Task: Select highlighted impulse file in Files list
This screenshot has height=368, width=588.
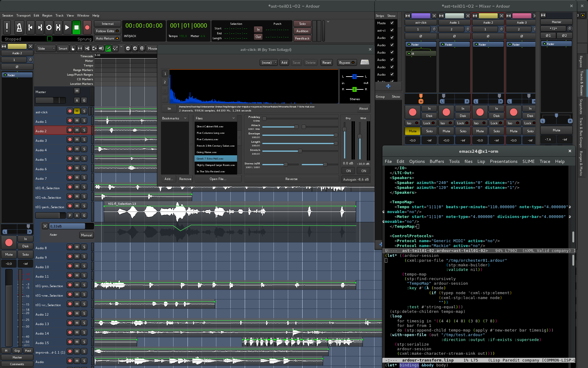Action: [x=216, y=158]
